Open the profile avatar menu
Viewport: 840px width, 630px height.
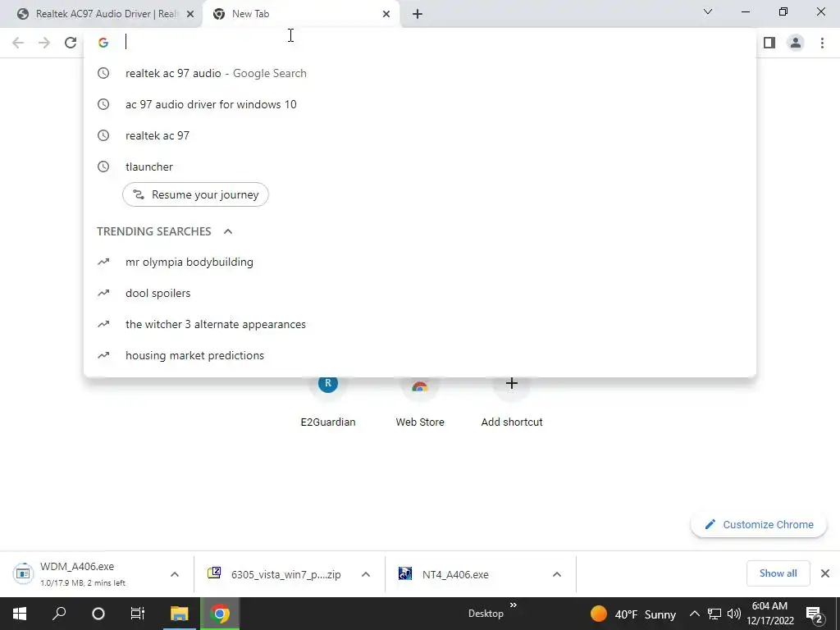pyautogui.click(x=796, y=43)
